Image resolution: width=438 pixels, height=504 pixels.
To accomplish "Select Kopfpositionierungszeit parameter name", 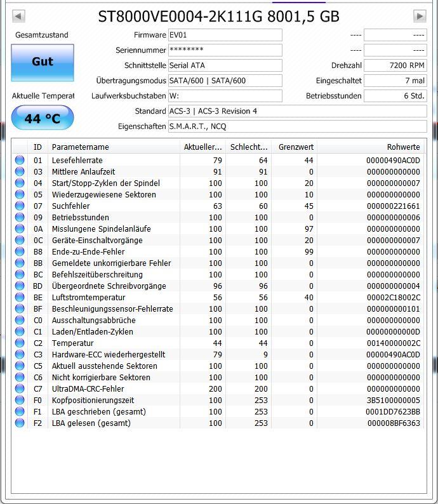I will (x=93, y=400).
